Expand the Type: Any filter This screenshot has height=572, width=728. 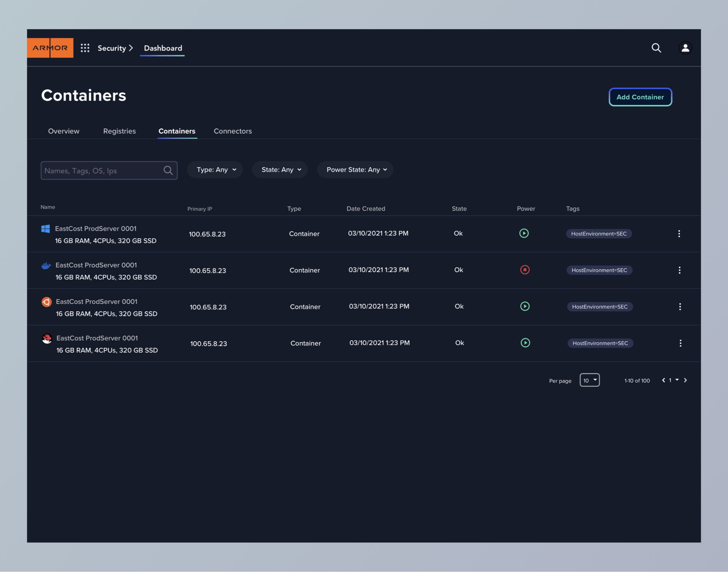point(215,170)
